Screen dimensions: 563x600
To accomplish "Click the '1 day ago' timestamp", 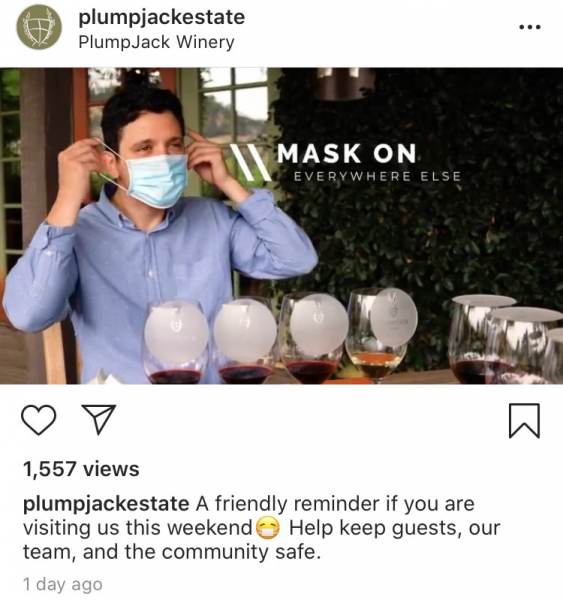I will (63, 584).
